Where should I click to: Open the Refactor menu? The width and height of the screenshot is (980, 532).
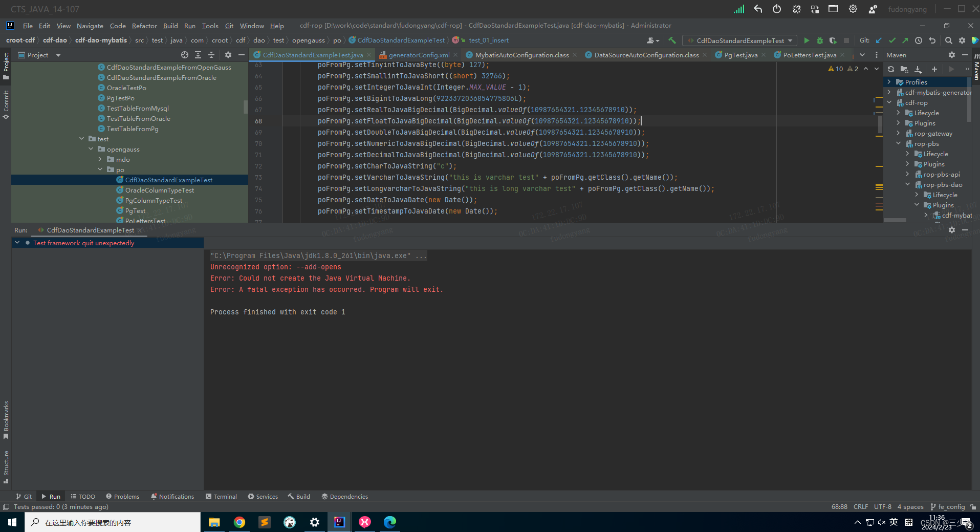pyautogui.click(x=144, y=26)
